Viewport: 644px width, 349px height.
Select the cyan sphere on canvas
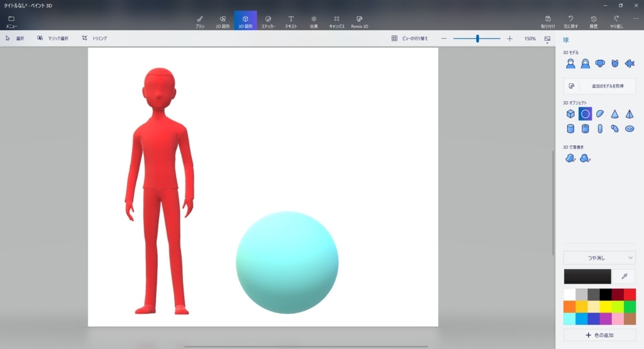point(287,262)
